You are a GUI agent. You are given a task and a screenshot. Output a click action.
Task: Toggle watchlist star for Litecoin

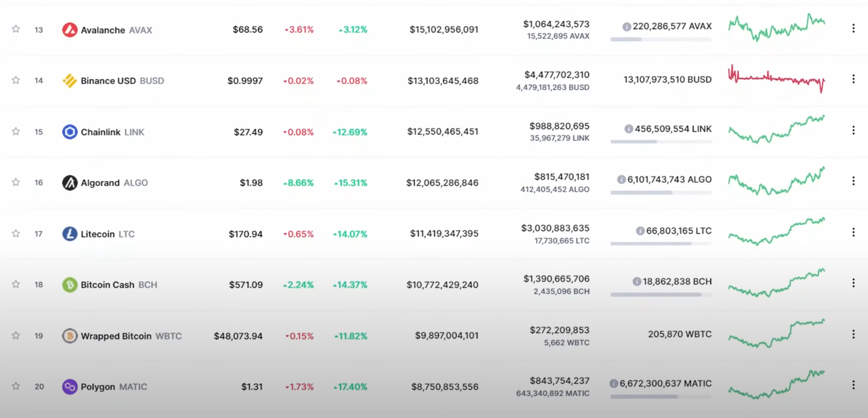pyautogui.click(x=16, y=233)
